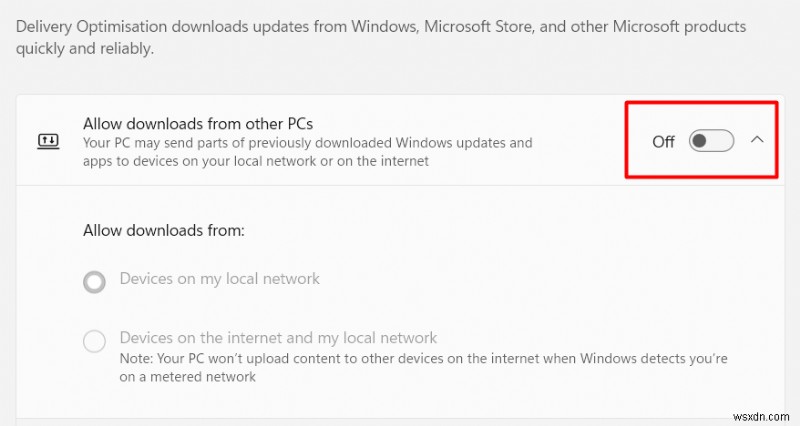Click the 'apps to devices on your local network' line
This screenshot has width=800, height=426.
(255, 161)
